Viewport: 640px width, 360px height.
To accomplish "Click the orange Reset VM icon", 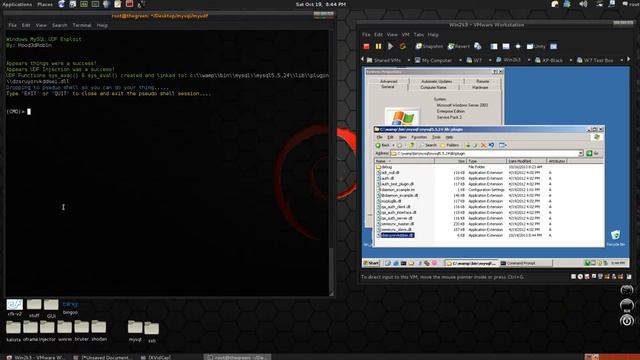I will coord(402,47).
